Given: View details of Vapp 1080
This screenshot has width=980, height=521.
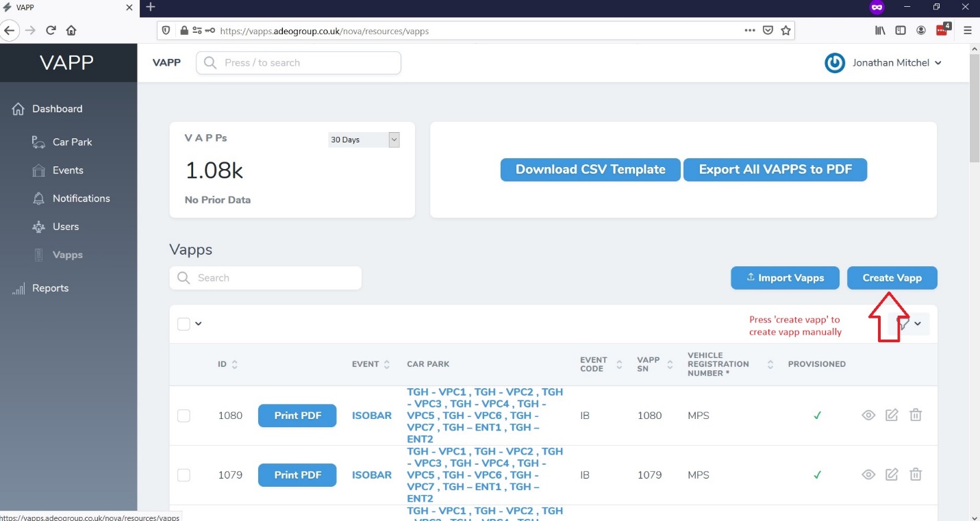Looking at the screenshot, I should pos(868,415).
